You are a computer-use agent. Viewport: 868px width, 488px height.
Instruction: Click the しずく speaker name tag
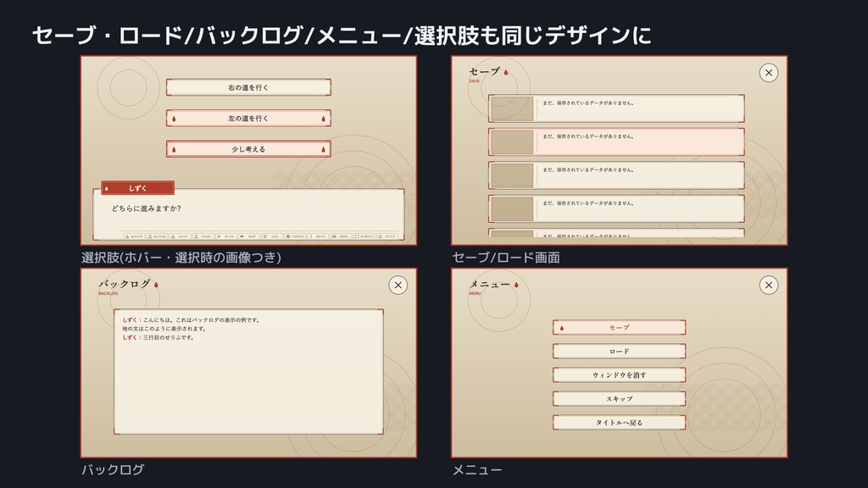138,188
